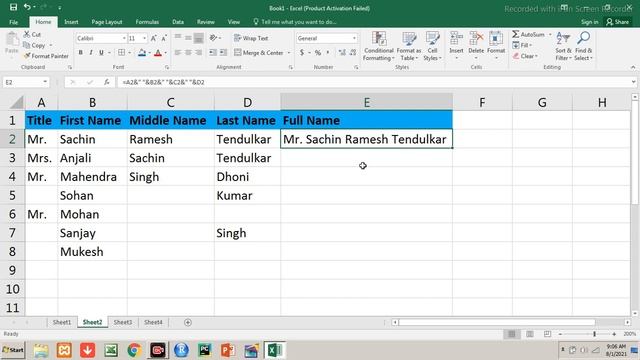Open the Borders dropdown
Image resolution: width=640 pixels, height=360 pixels.
129,53
